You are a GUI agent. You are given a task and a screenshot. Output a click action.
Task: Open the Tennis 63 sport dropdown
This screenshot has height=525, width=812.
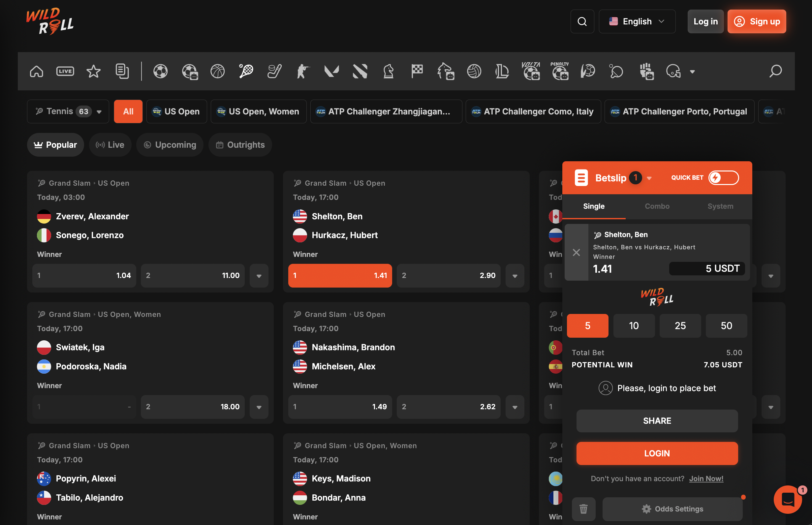tap(68, 111)
